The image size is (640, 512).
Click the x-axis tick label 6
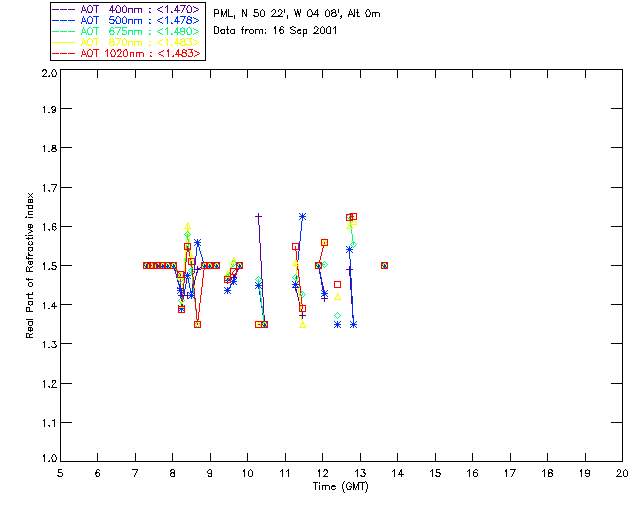pyautogui.click(x=98, y=473)
